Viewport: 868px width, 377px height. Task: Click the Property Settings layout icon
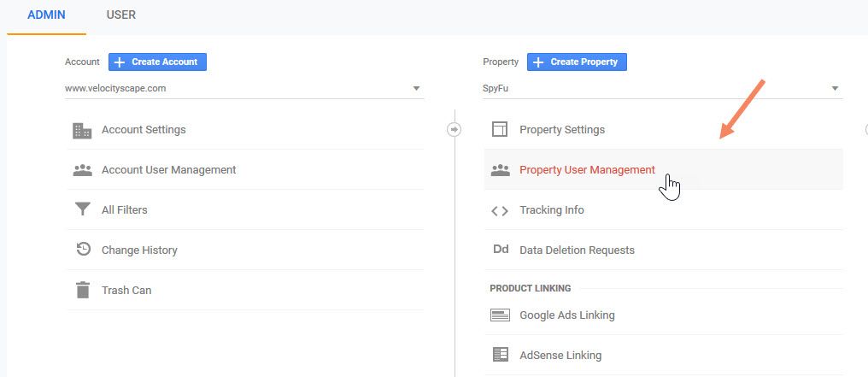coord(500,130)
